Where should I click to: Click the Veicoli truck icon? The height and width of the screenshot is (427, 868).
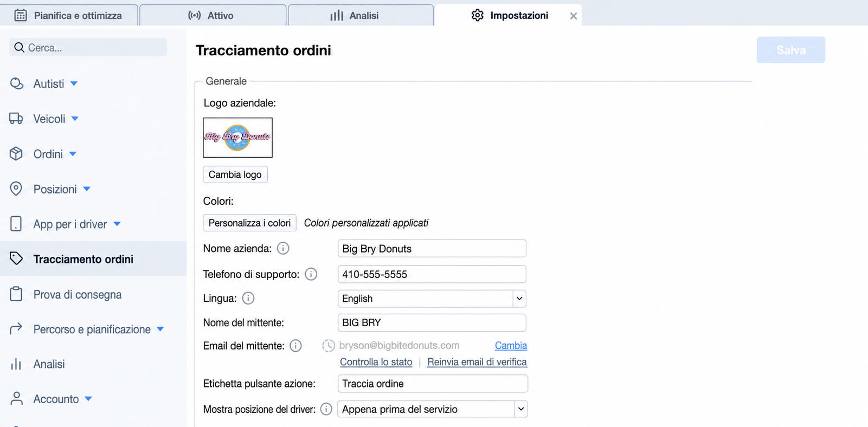16,119
